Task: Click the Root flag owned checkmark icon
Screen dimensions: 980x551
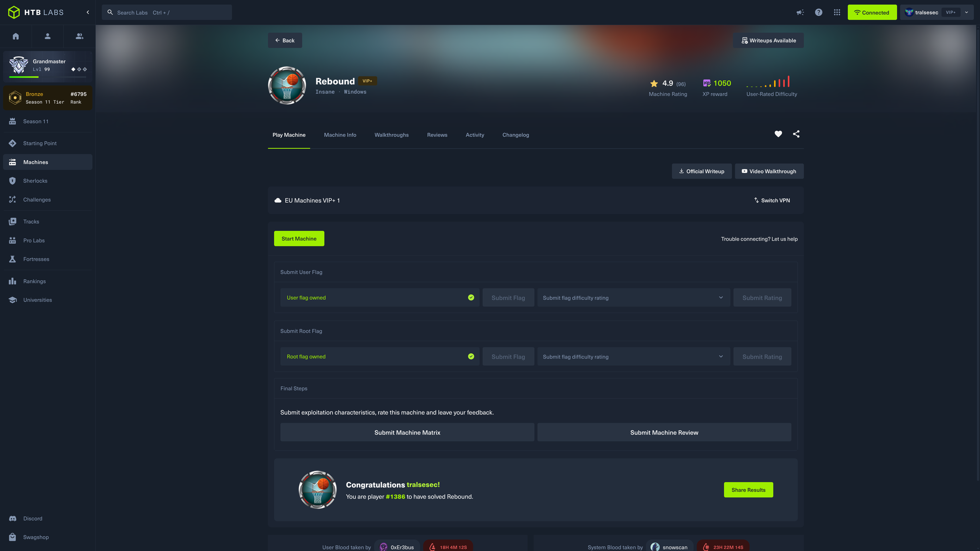Action: coord(471,357)
